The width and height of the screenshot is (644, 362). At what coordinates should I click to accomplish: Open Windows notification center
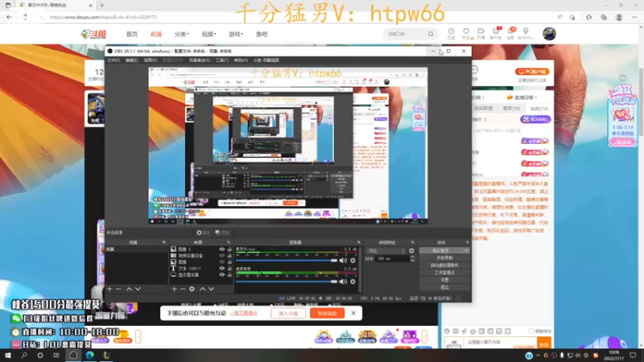click(x=633, y=356)
